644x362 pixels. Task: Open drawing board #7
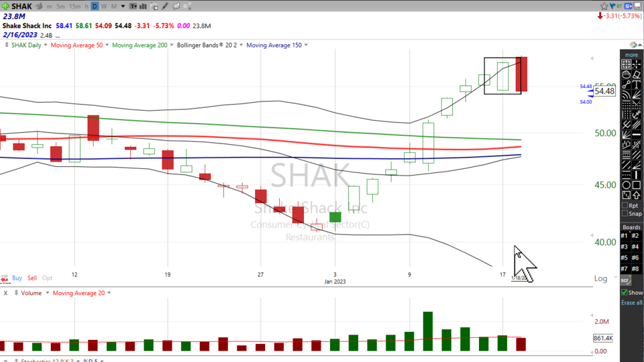(625, 269)
